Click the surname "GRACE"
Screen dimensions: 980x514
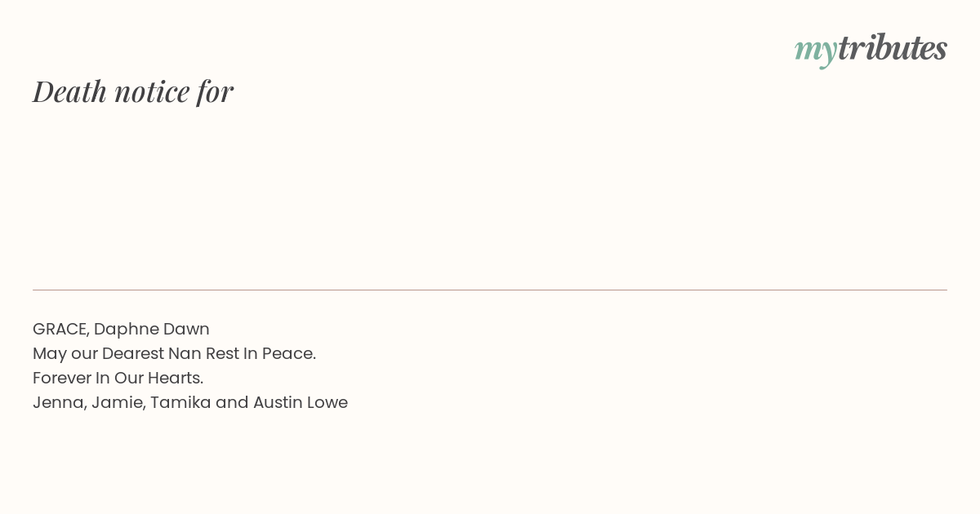point(60,329)
